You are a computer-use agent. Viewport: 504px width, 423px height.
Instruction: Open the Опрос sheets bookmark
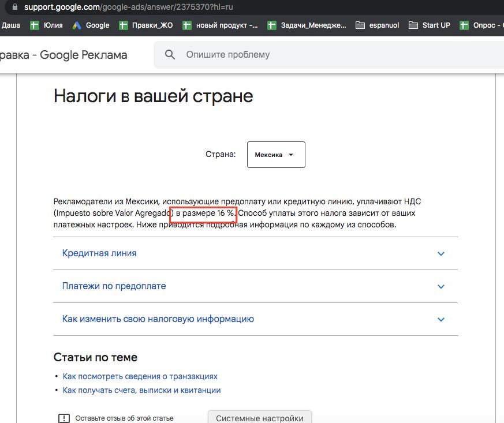click(x=481, y=25)
